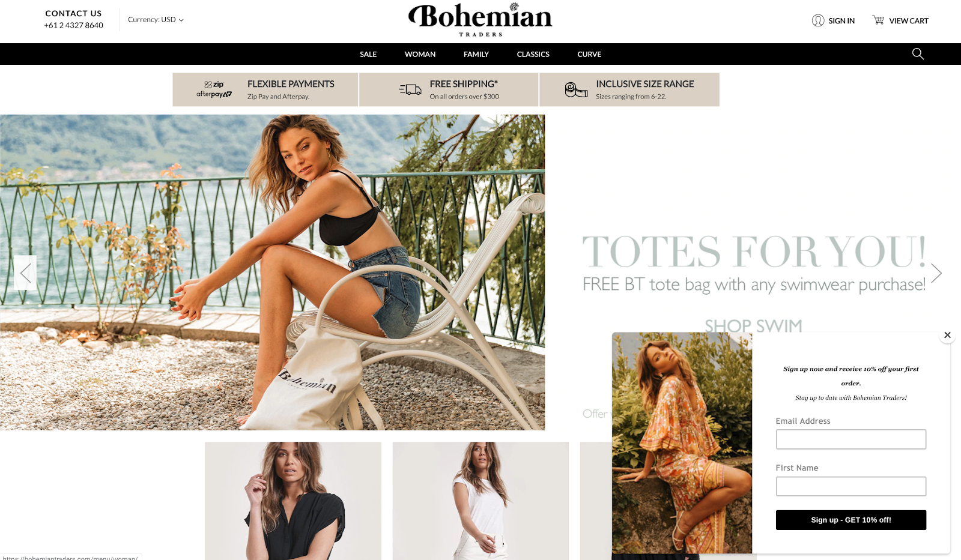
Task: Focus the First Name field
Action: (x=850, y=486)
